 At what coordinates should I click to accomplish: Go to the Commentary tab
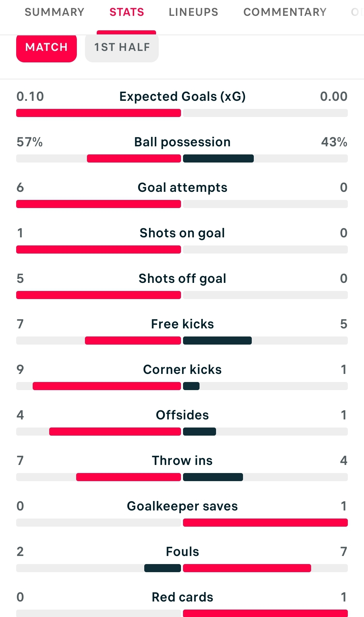(x=285, y=12)
